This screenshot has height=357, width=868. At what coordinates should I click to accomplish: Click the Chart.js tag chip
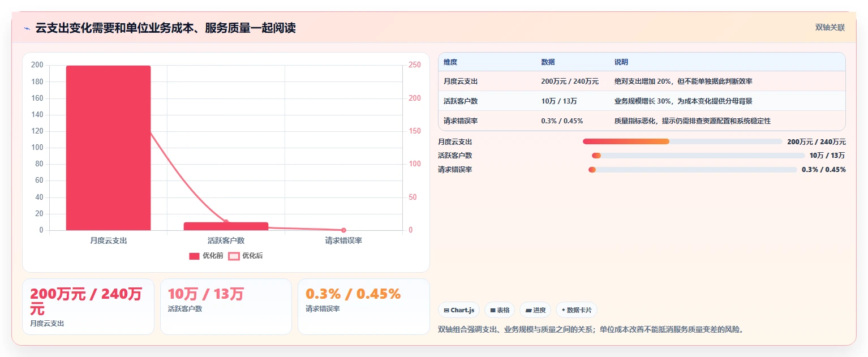(x=459, y=310)
